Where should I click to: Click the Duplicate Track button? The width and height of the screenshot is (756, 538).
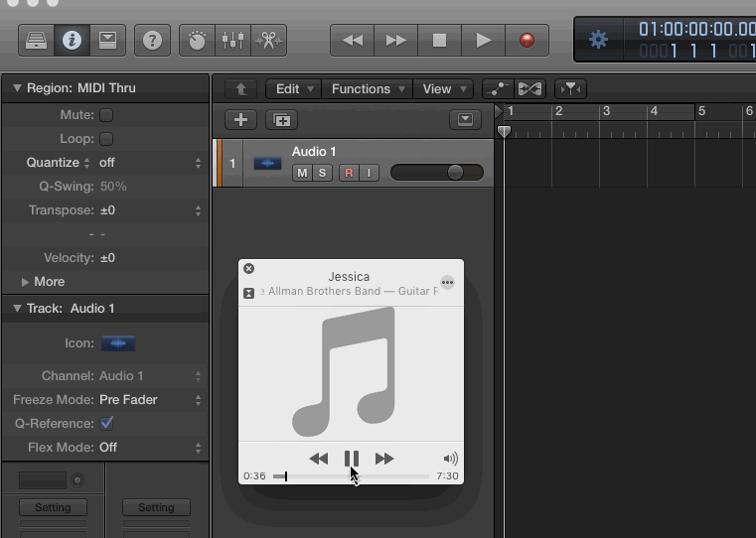click(x=281, y=120)
